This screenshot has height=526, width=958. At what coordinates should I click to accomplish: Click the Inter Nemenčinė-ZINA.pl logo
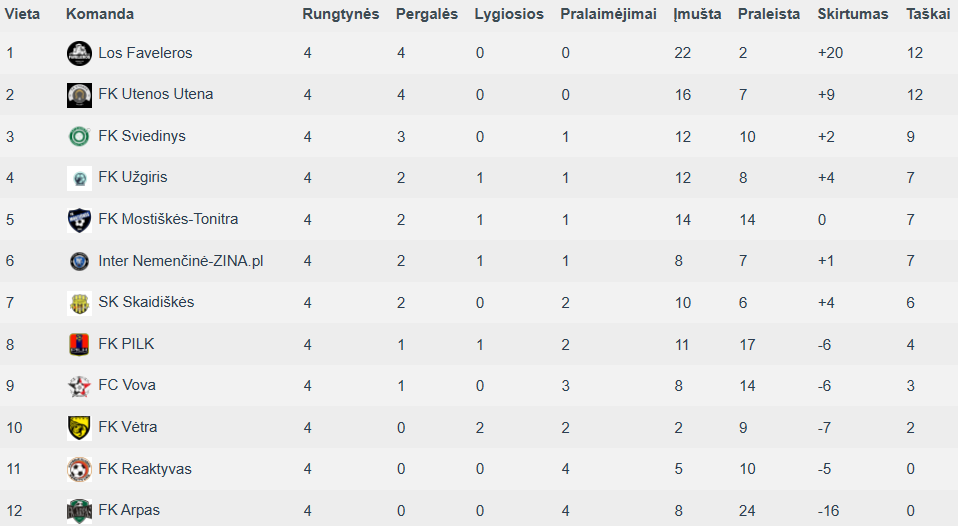pos(79,261)
